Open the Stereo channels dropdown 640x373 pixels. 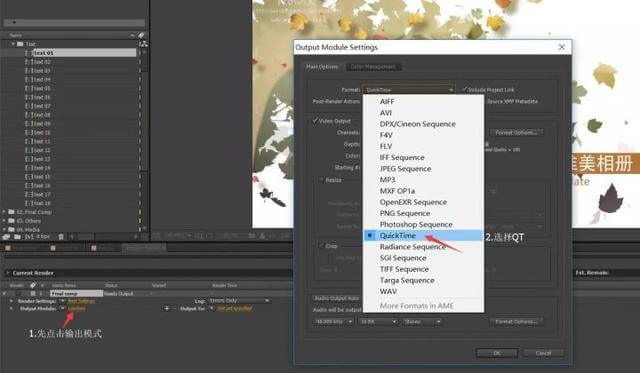pyautogui.click(x=422, y=322)
